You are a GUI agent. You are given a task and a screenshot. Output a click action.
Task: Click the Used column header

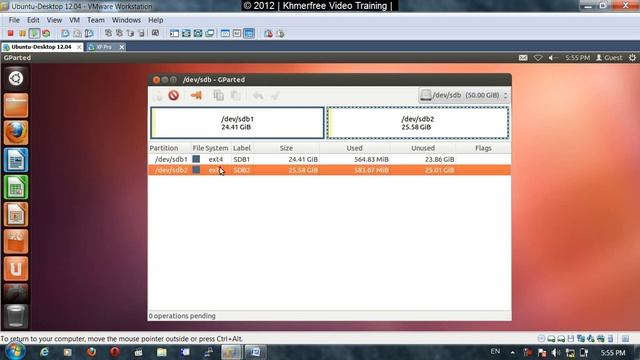354,148
